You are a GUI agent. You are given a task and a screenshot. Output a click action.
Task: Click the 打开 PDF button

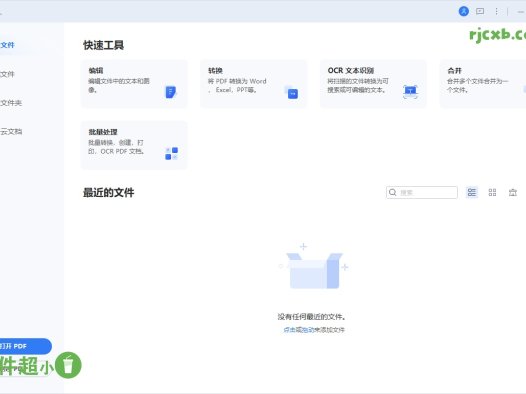[25, 346]
